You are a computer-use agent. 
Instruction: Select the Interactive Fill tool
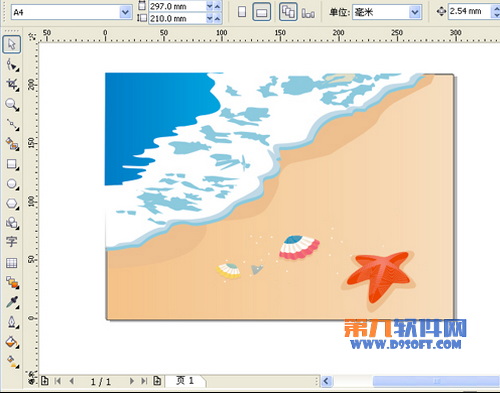point(12,361)
